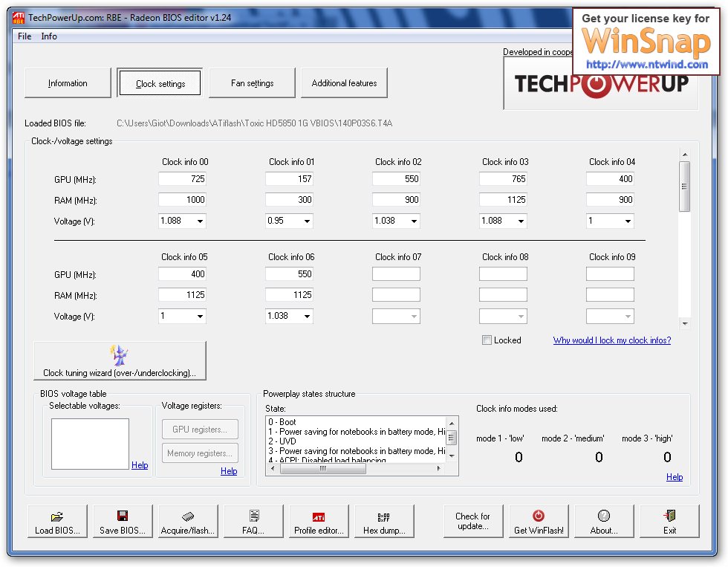Click the State list scroll down arrow
The width and height of the screenshot is (728, 567).
pyautogui.click(x=452, y=456)
